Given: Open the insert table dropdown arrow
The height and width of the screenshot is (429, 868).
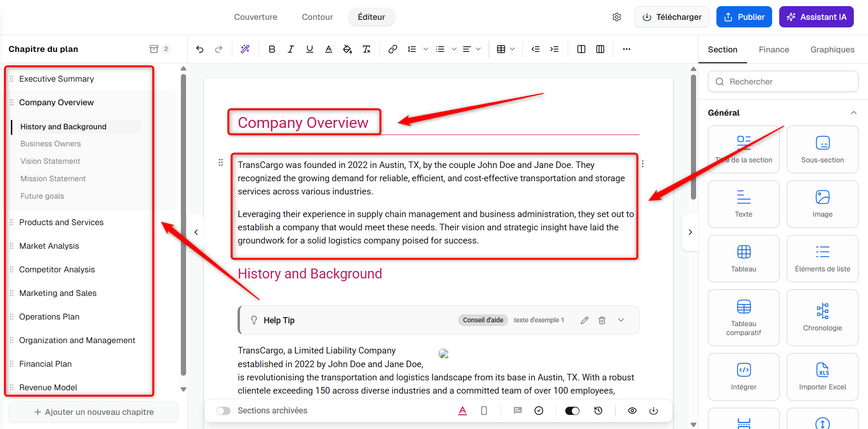Looking at the screenshot, I should (x=513, y=49).
